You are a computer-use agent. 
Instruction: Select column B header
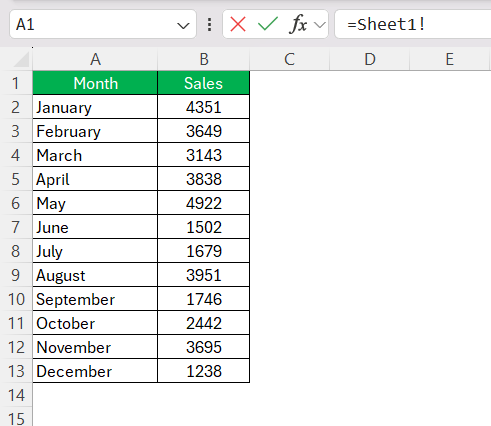204,59
